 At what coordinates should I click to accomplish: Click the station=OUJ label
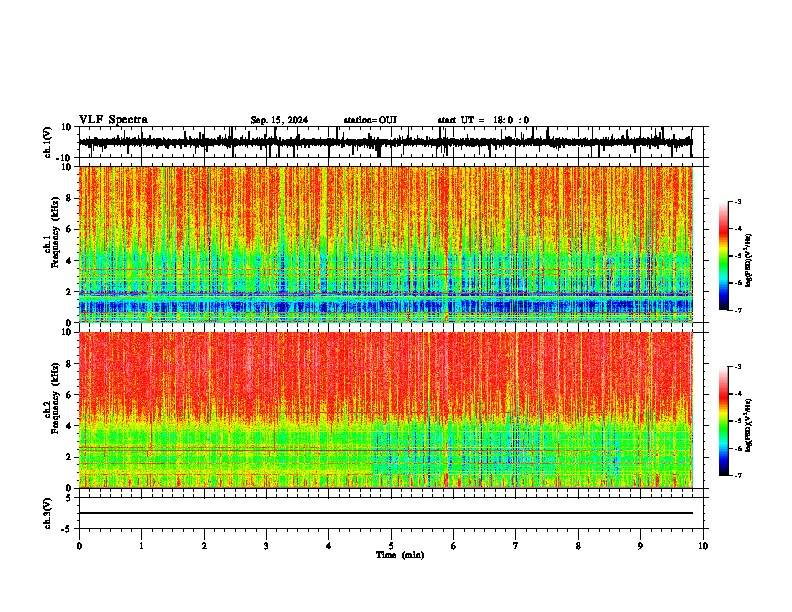[370, 120]
